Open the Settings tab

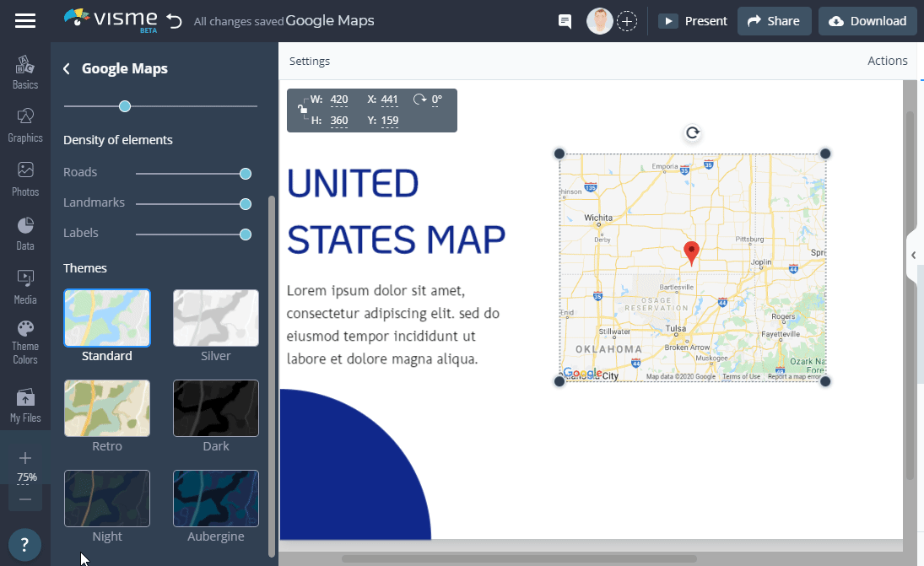(x=310, y=62)
